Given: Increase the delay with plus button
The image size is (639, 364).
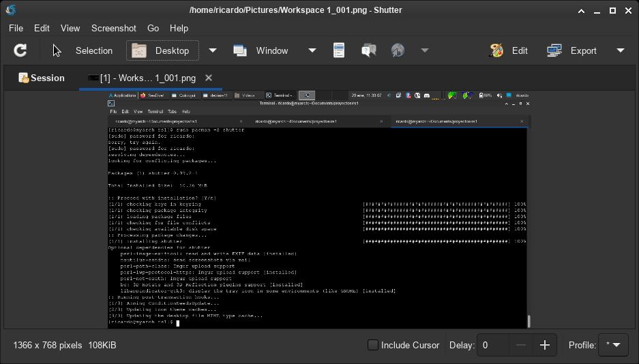Looking at the screenshot, I should point(545,346).
